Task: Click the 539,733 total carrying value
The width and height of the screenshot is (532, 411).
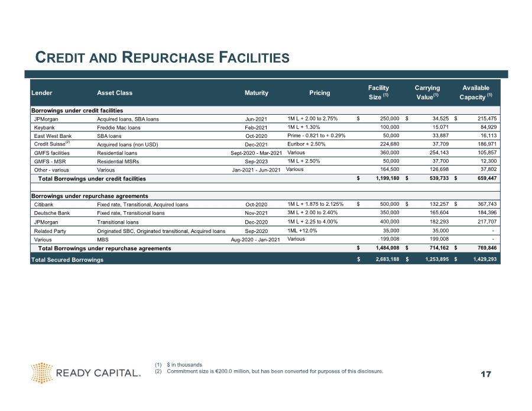Action: point(439,178)
